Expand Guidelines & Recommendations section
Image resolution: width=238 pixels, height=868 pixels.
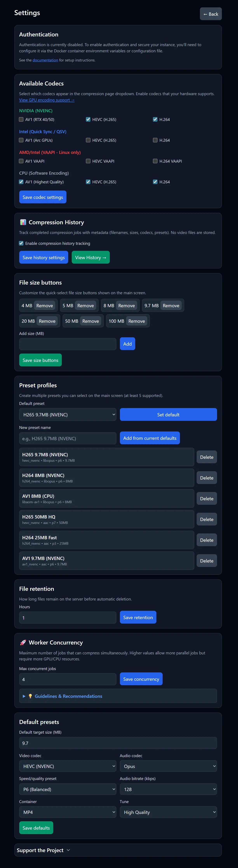(68, 696)
